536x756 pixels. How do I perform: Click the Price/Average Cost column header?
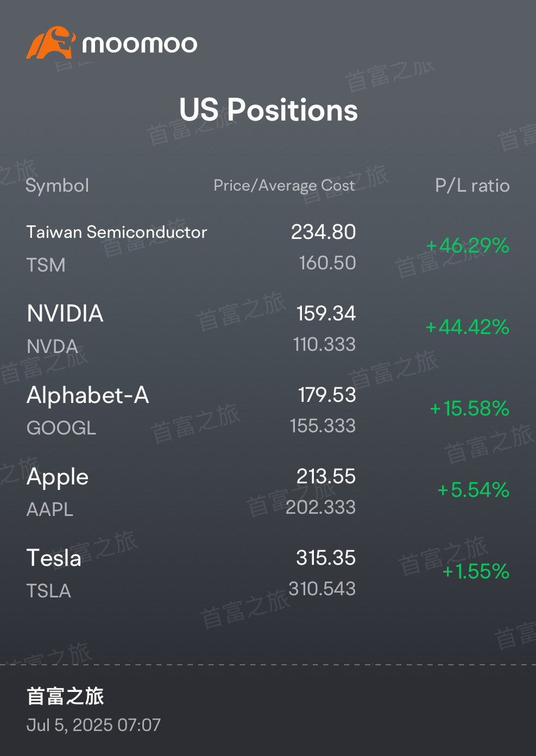click(284, 186)
